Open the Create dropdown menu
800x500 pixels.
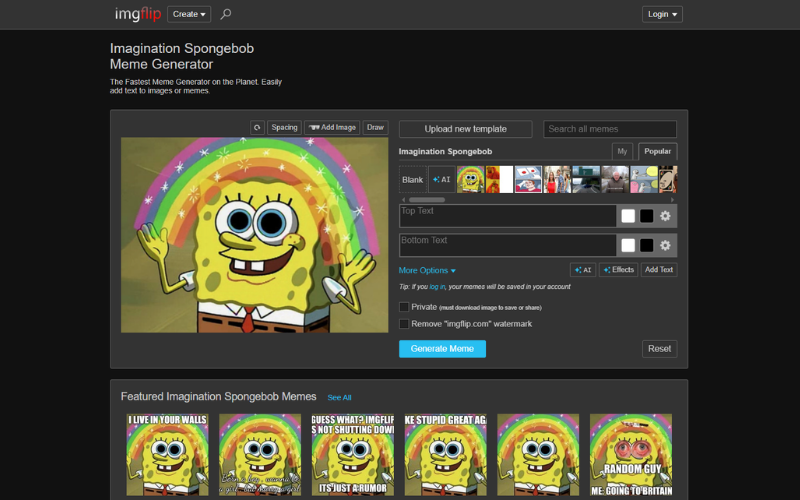click(x=189, y=14)
